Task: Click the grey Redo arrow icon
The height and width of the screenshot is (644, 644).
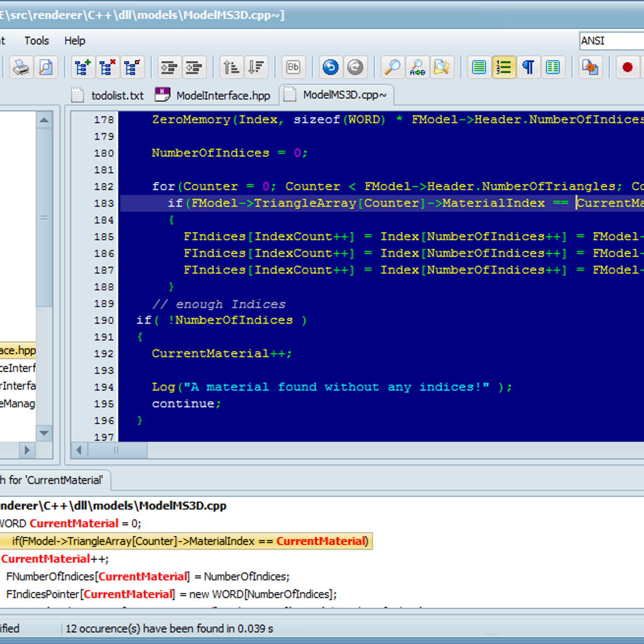Action: [x=355, y=68]
